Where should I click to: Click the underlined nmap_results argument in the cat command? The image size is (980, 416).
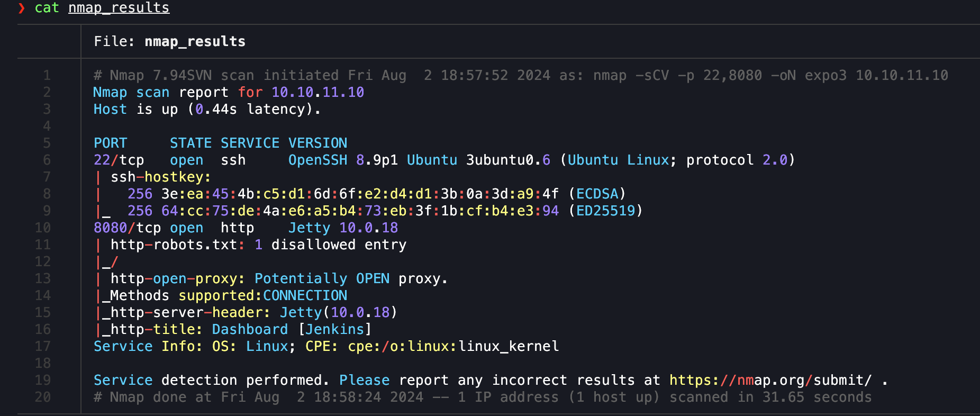click(x=119, y=8)
